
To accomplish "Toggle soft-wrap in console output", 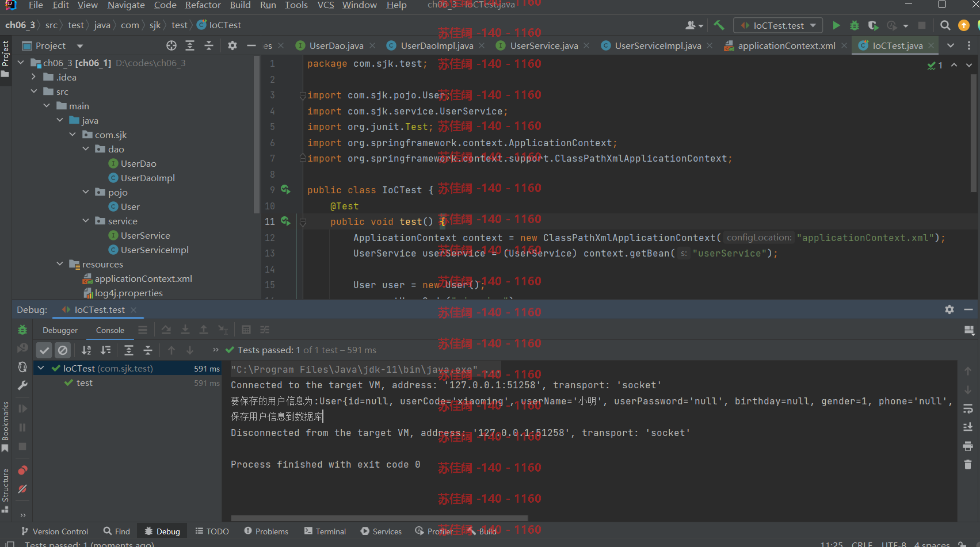I will [x=968, y=408].
